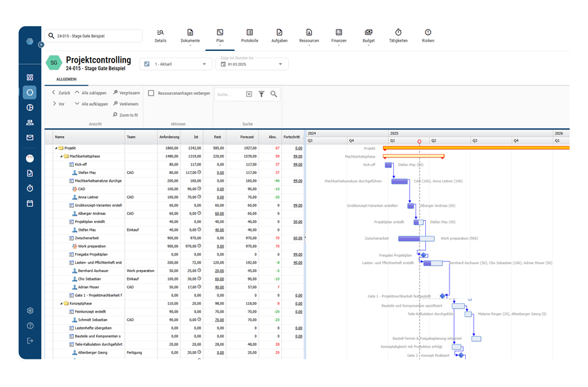Click the Tätigkeiten stopwatch icon

[x=398, y=33]
